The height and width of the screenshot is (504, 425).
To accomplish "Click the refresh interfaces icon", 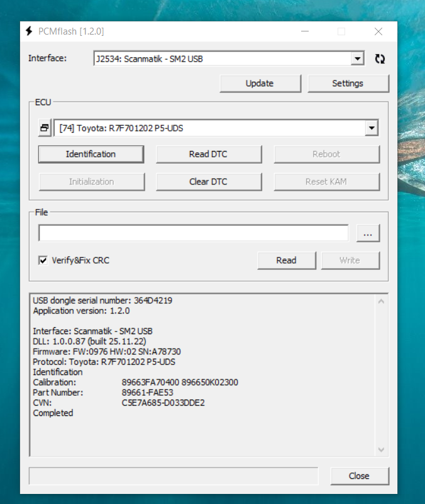I will tap(380, 59).
